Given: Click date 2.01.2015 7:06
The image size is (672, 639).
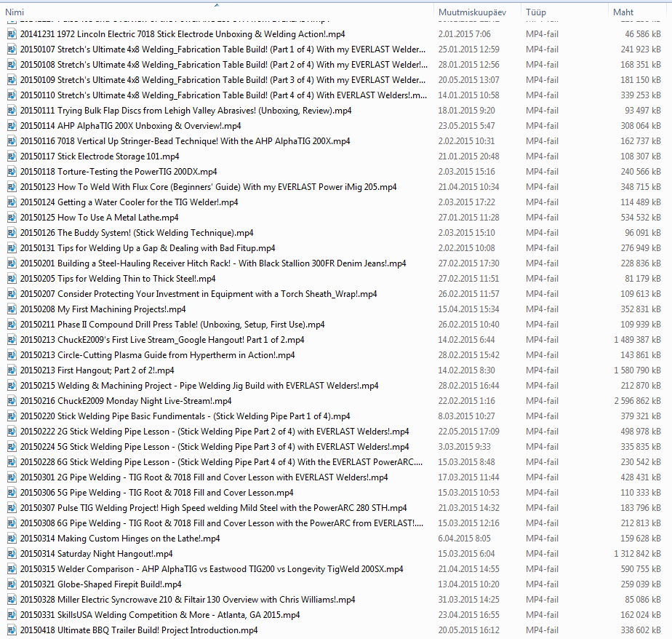Looking at the screenshot, I should pos(464,34).
